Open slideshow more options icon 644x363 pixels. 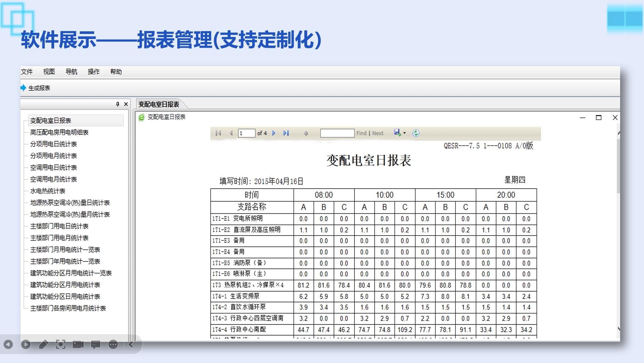(113, 345)
